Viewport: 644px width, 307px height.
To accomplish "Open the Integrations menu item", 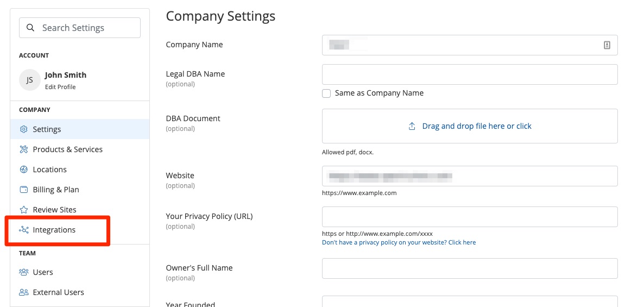I will [x=54, y=230].
